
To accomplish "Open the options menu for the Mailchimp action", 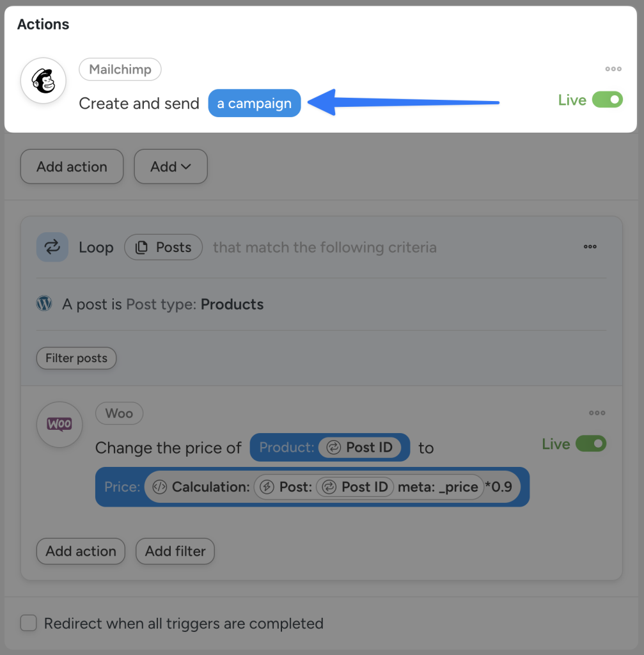I will point(613,69).
